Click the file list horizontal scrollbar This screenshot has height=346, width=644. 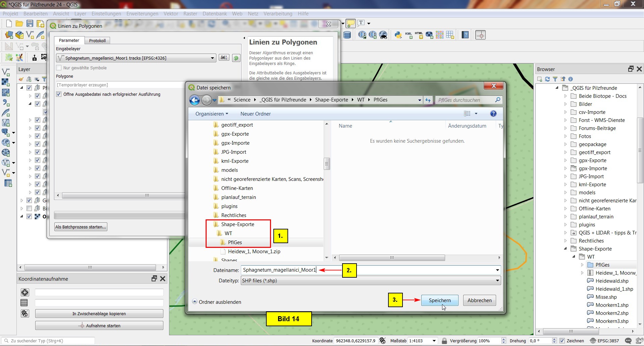coord(392,258)
